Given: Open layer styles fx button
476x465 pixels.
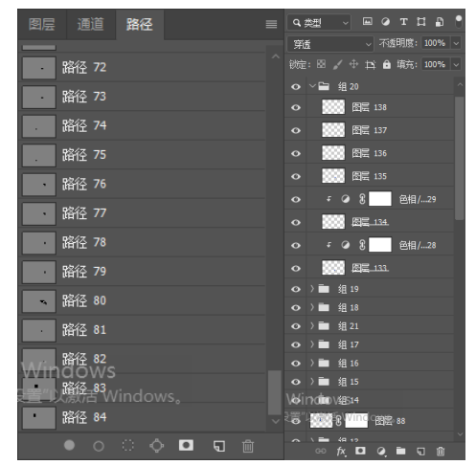Looking at the screenshot, I should pos(341,451).
